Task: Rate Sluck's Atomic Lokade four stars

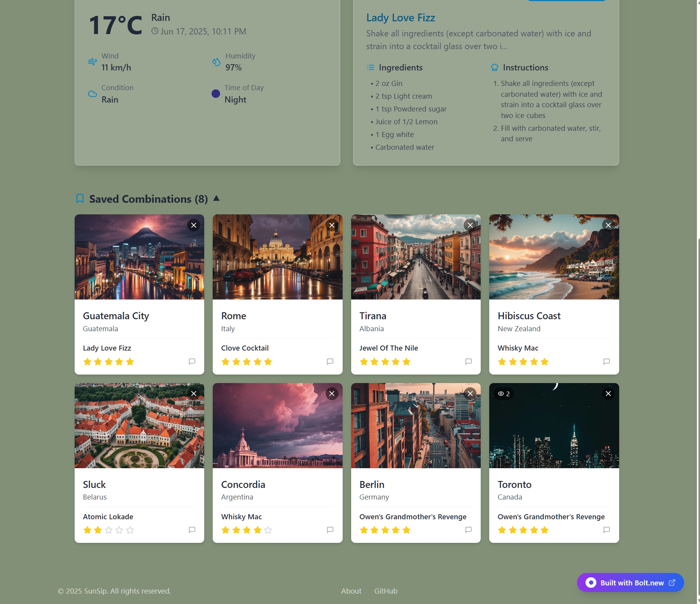Action: coord(119,530)
